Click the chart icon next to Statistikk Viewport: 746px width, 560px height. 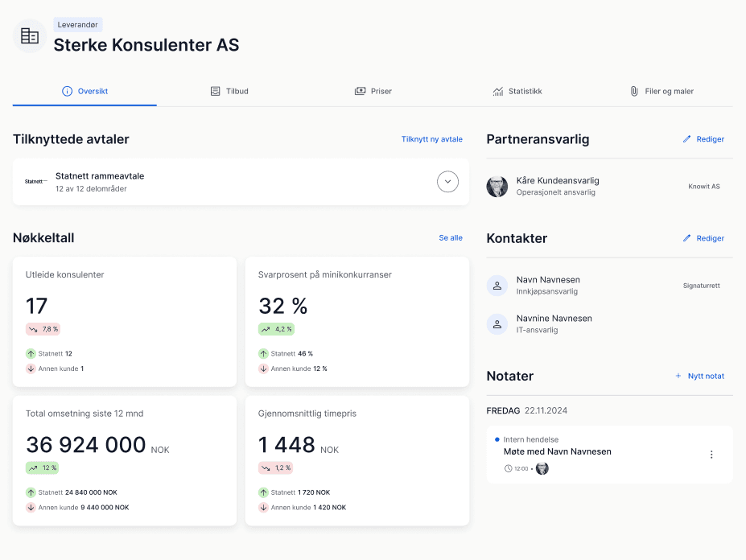[497, 91]
